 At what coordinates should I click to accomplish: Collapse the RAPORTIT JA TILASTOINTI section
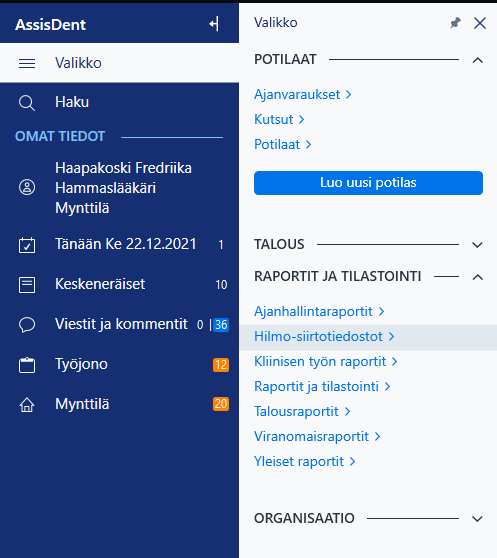point(477,277)
